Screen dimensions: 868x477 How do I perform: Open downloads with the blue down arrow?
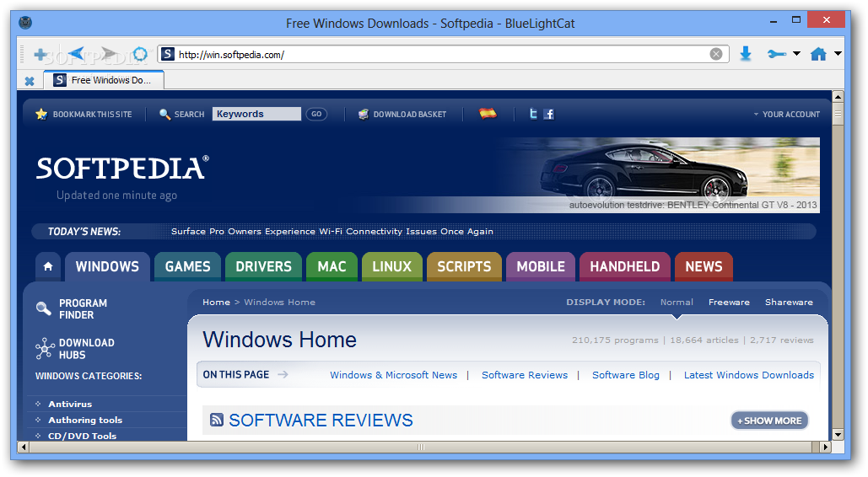(746, 54)
